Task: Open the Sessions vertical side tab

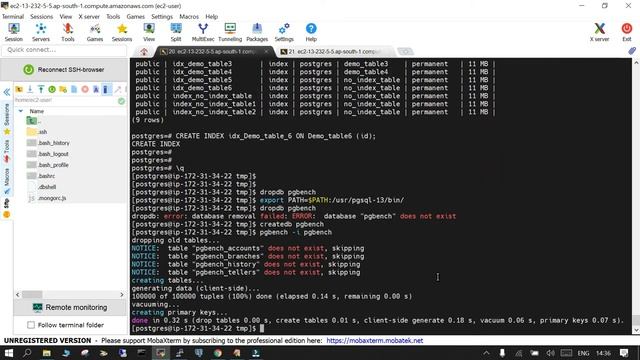Action: pos(7,119)
